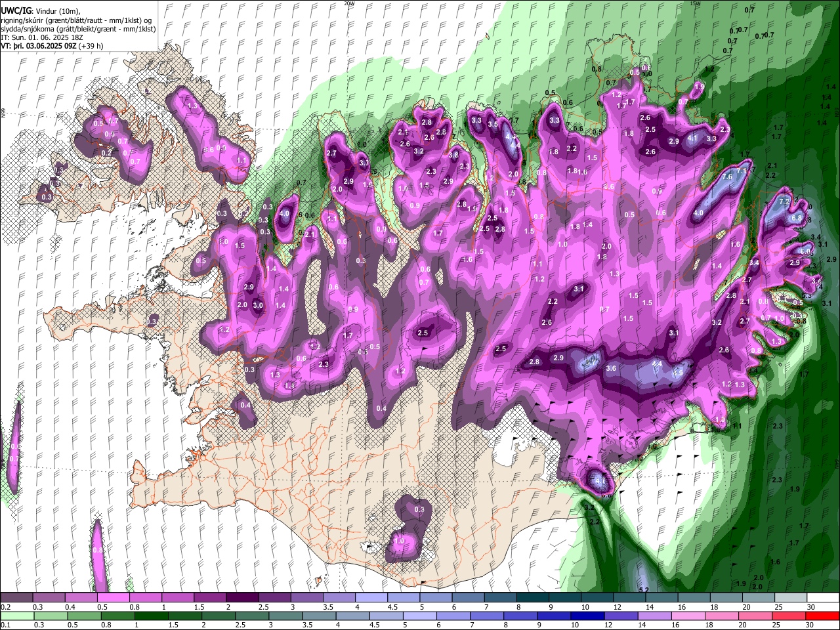
Task: Click the 'slydda/snjókoma' description line
Action: (x=78, y=29)
